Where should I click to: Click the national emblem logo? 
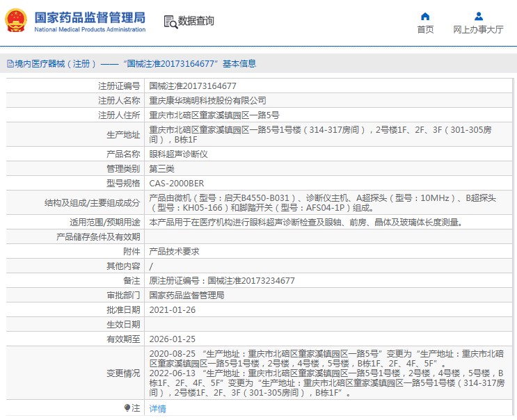click(16, 21)
